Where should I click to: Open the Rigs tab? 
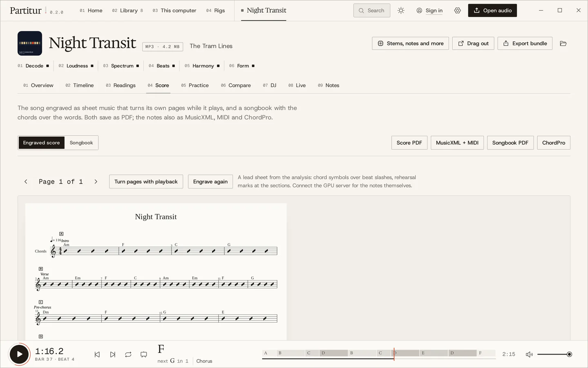point(216,11)
